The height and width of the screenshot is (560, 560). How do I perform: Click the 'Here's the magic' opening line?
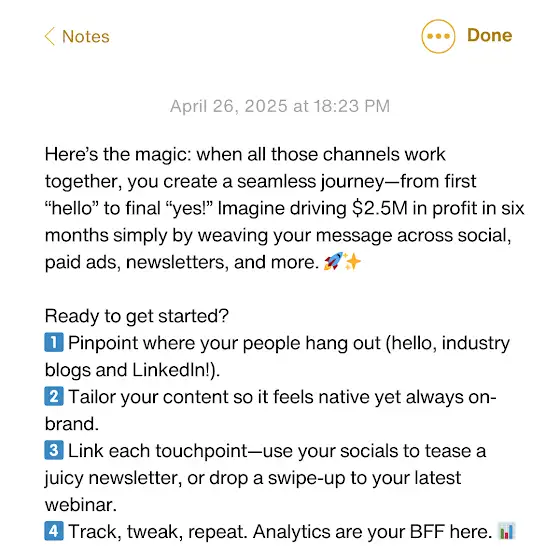(245, 155)
